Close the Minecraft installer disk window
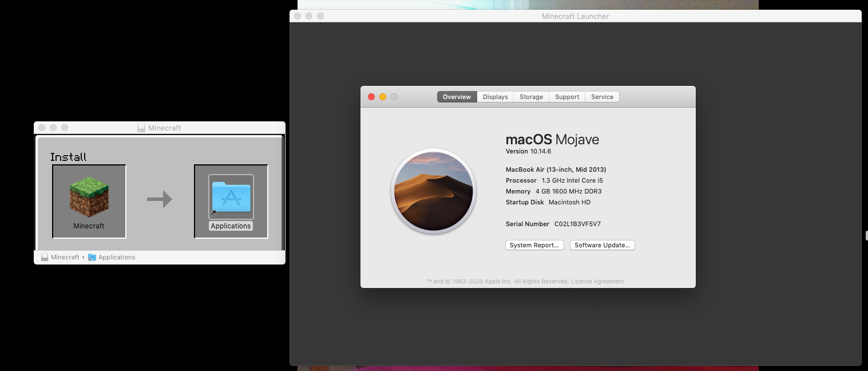This screenshot has width=868, height=371. [x=42, y=128]
